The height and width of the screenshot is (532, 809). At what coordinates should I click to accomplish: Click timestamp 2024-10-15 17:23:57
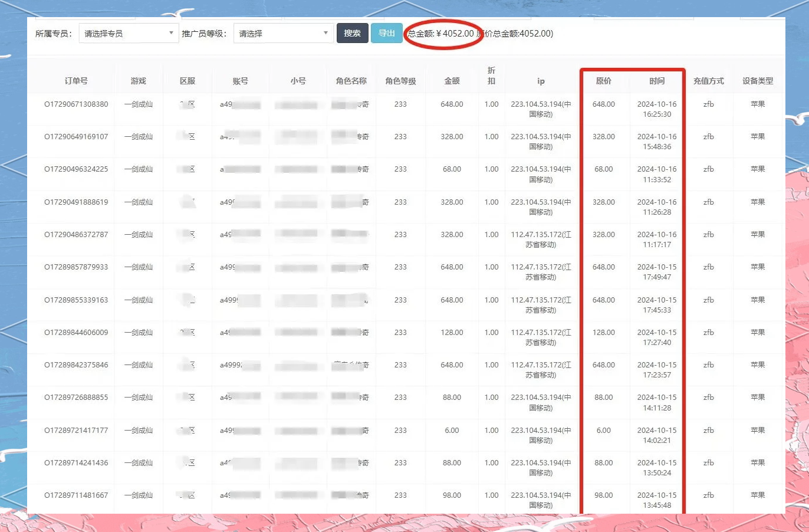point(657,370)
